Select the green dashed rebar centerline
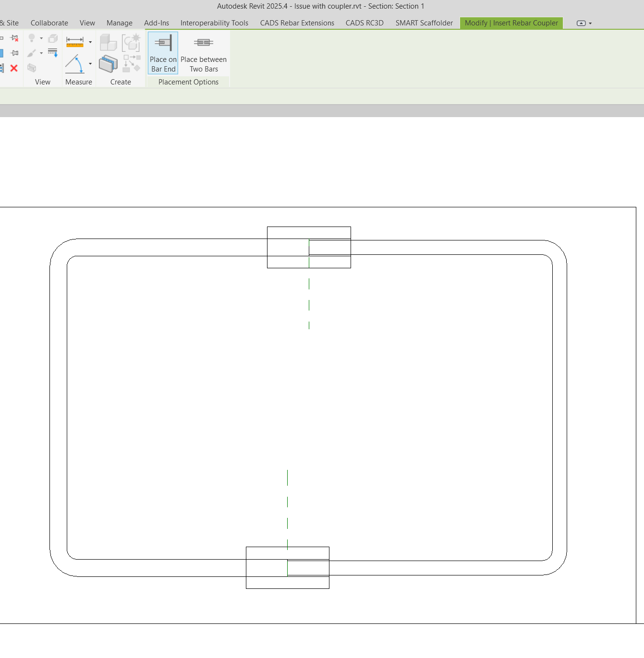 287,502
